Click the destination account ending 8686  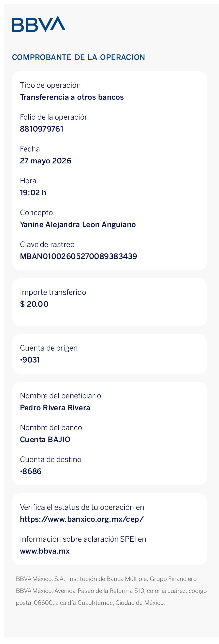31,471
